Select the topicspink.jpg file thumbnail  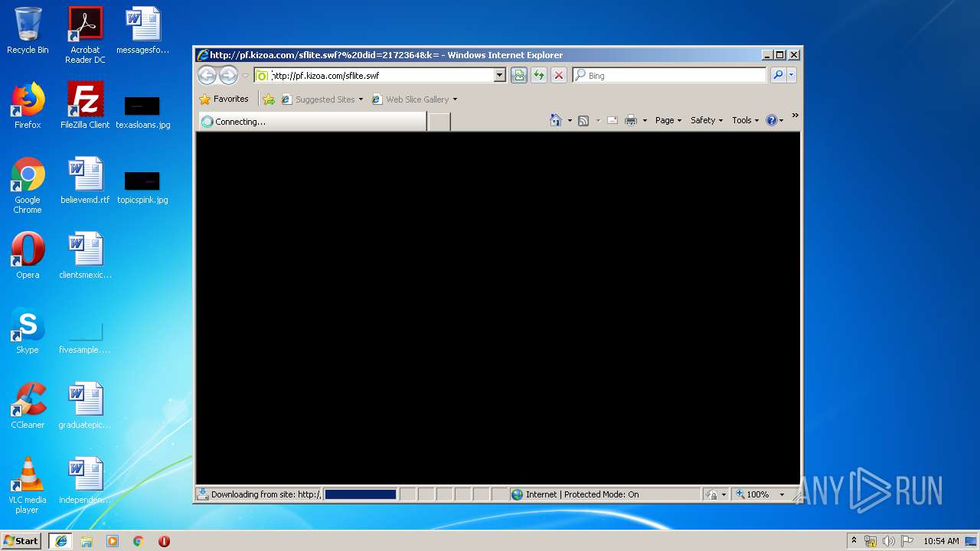pyautogui.click(x=142, y=186)
